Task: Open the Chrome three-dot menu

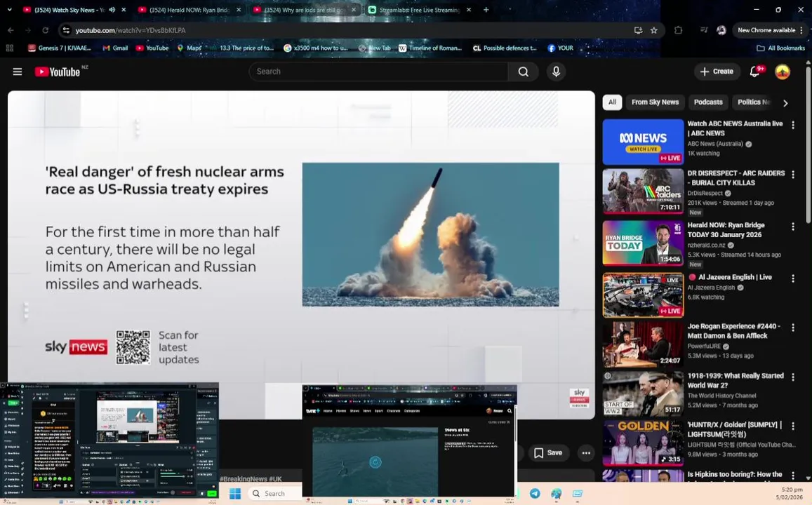Action: (801, 30)
